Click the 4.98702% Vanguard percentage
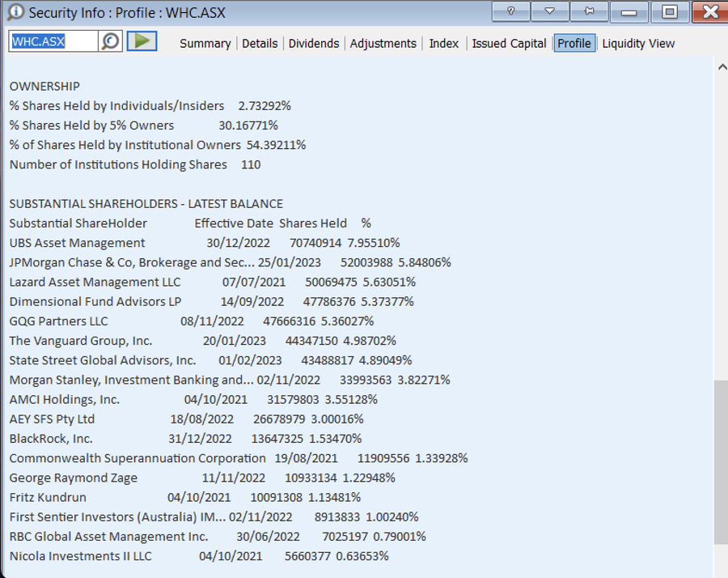 (x=370, y=341)
